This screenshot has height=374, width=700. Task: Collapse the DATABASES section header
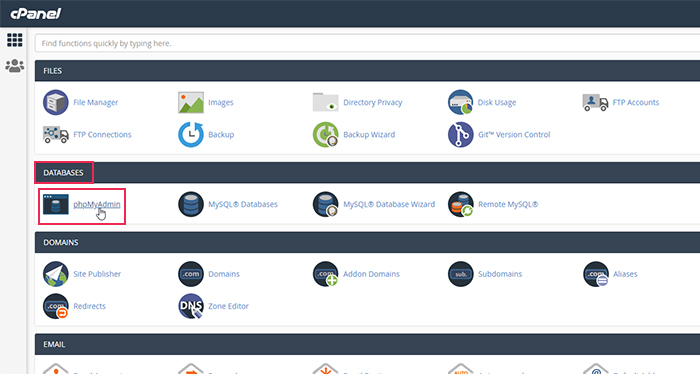pos(367,172)
